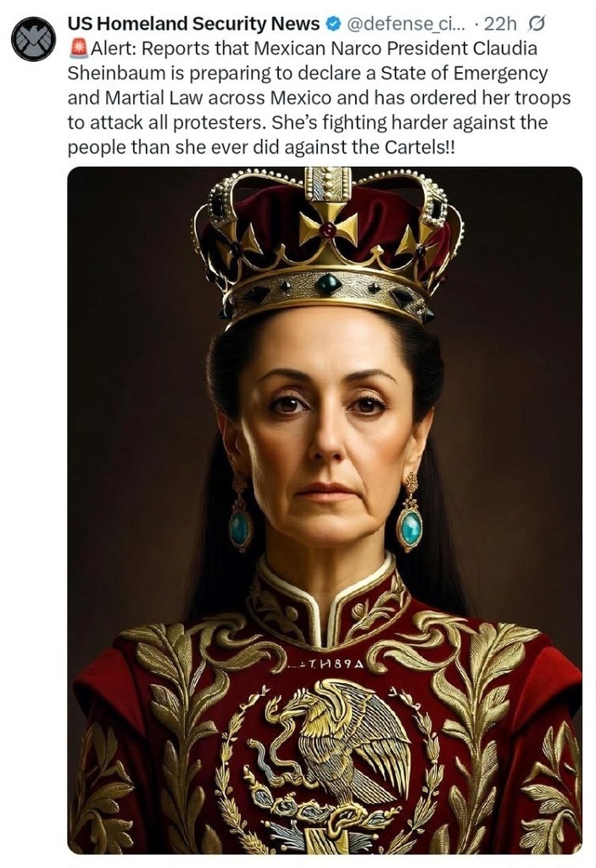
Task: Open the attached image by its crown
Action: click(327, 246)
